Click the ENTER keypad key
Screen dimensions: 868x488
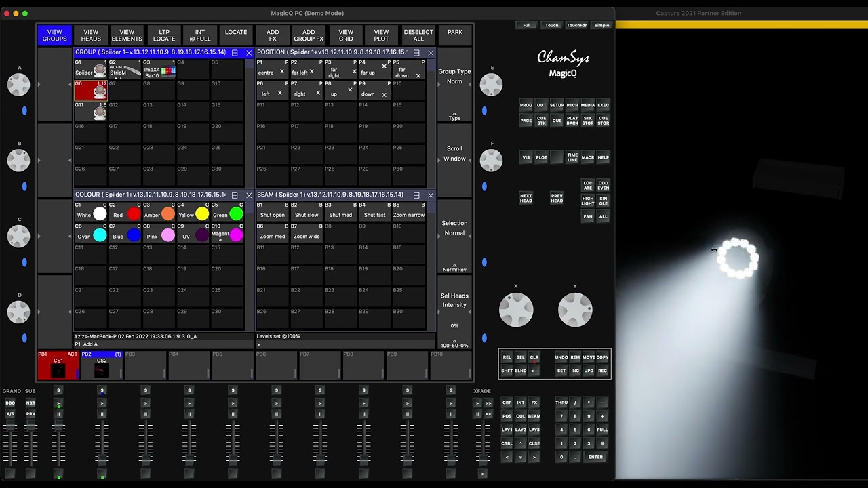(x=595, y=457)
